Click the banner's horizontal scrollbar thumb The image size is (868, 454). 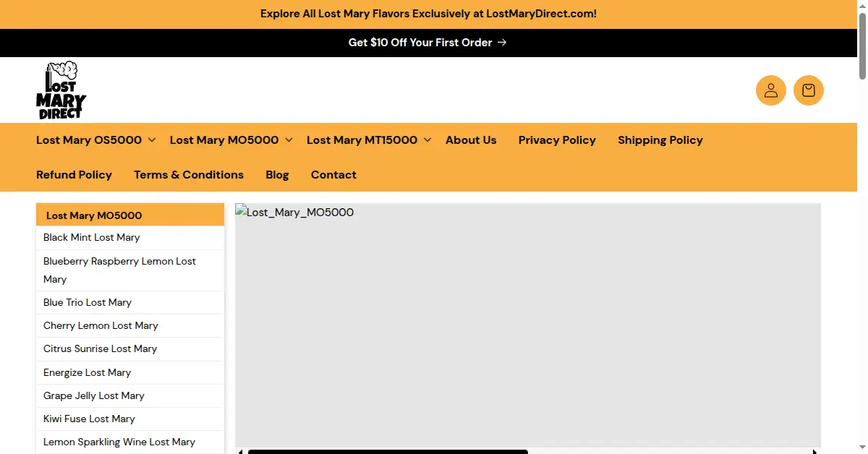(x=388, y=452)
